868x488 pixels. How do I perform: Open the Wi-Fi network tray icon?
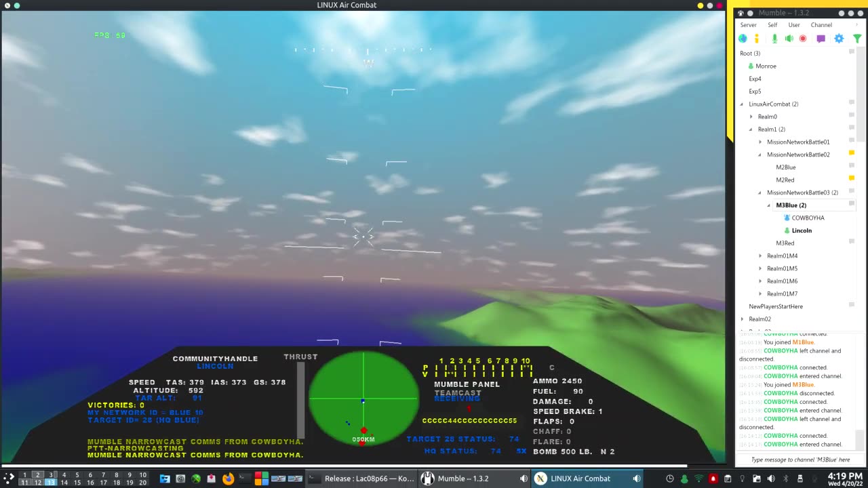698,479
